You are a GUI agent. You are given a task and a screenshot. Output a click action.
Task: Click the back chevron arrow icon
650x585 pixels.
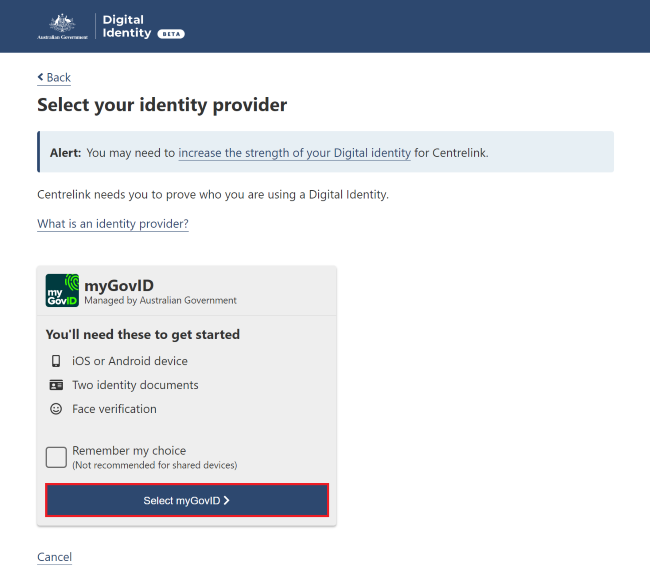[40, 77]
